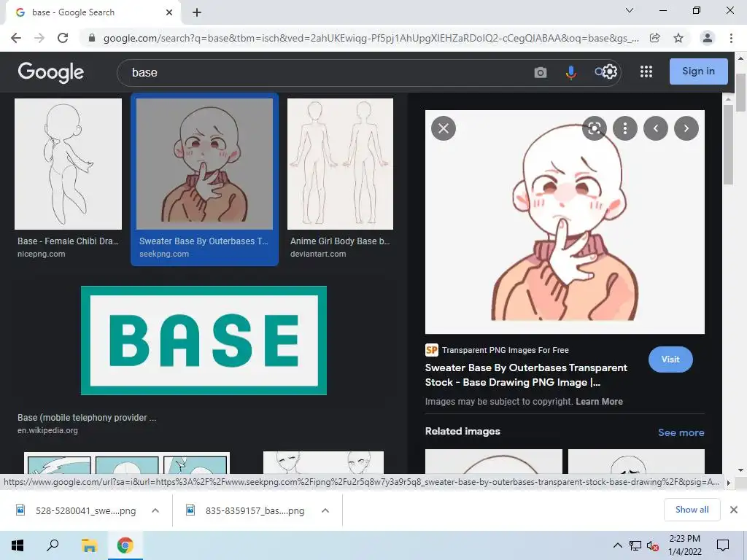Viewport: 747px width, 560px height.
Task: Start voice search with microphone
Action: click(x=570, y=72)
